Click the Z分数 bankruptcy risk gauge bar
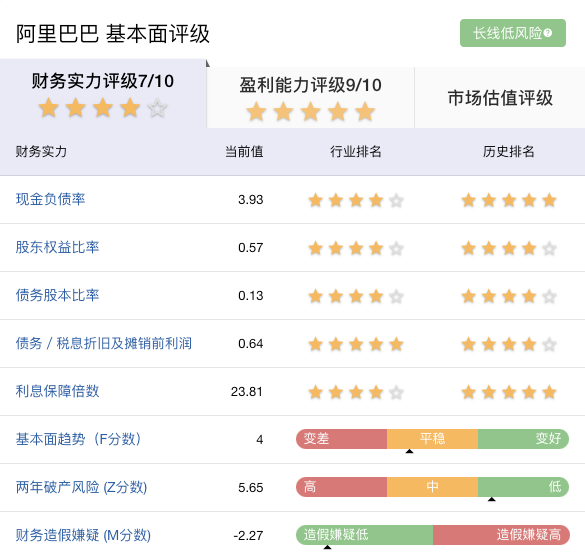Viewport: 585px width, 558px height. [x=432, y=487]
